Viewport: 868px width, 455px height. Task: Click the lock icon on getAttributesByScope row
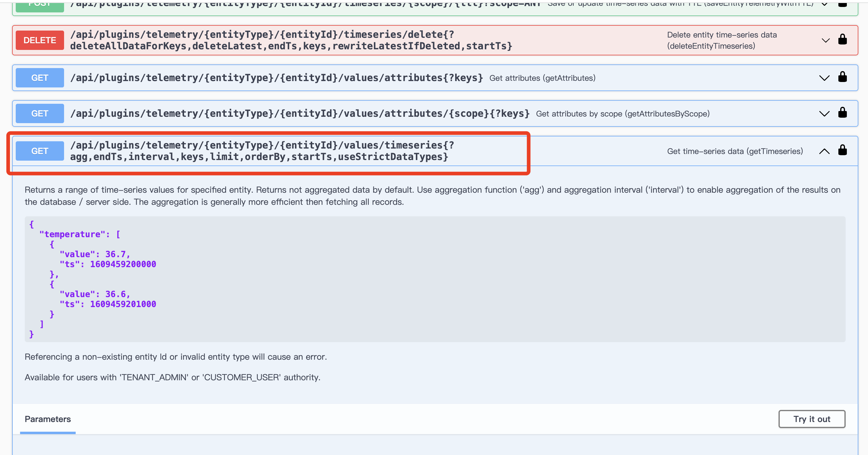tap(842, 113)
